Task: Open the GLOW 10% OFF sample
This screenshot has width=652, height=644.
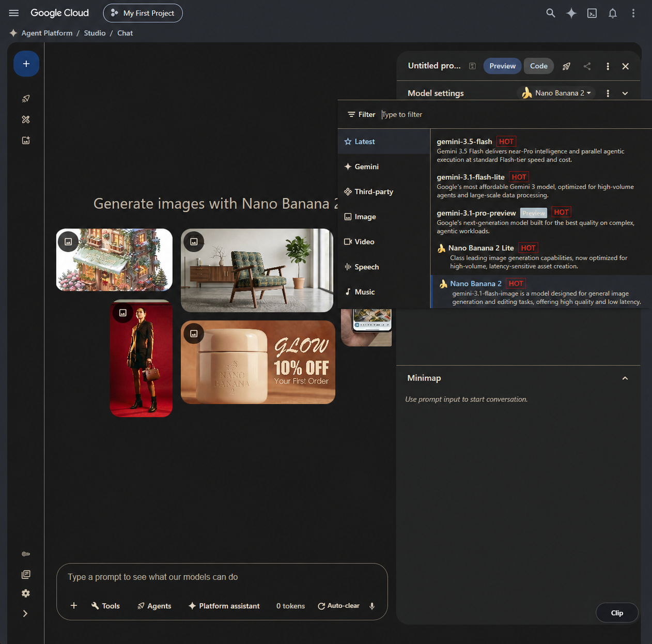Action: [x=258, y=362]
